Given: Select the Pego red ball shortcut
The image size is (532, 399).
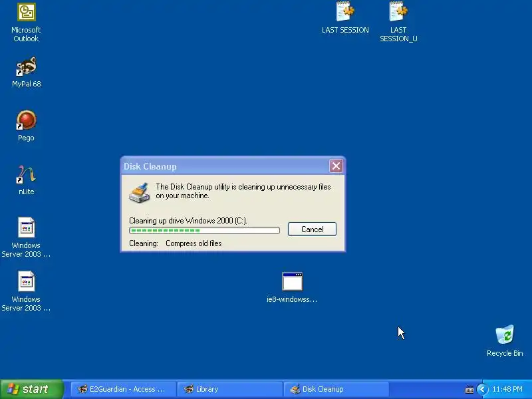Looking at the screenshot, I should pos(26,120).
